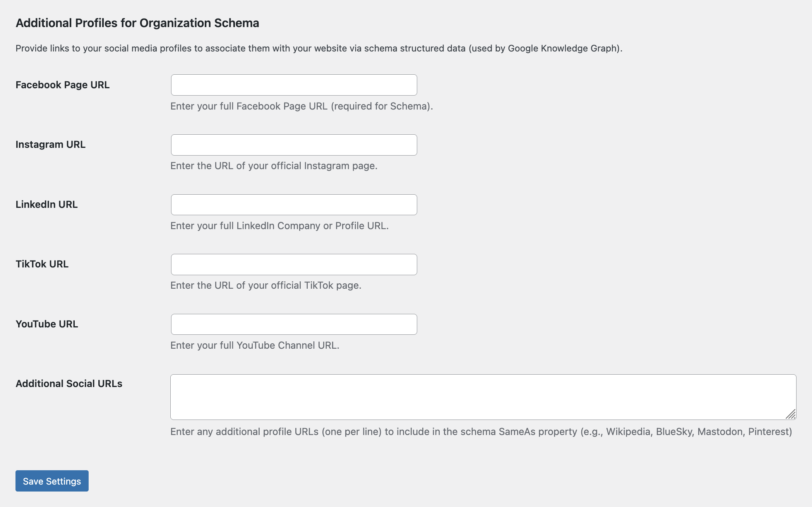Select the YouTube URL label

(46, 324)
